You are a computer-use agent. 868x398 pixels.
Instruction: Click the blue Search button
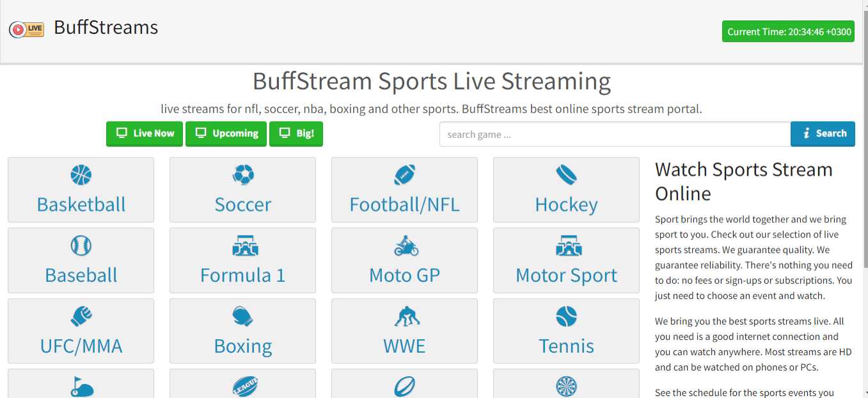pos(823,134)
